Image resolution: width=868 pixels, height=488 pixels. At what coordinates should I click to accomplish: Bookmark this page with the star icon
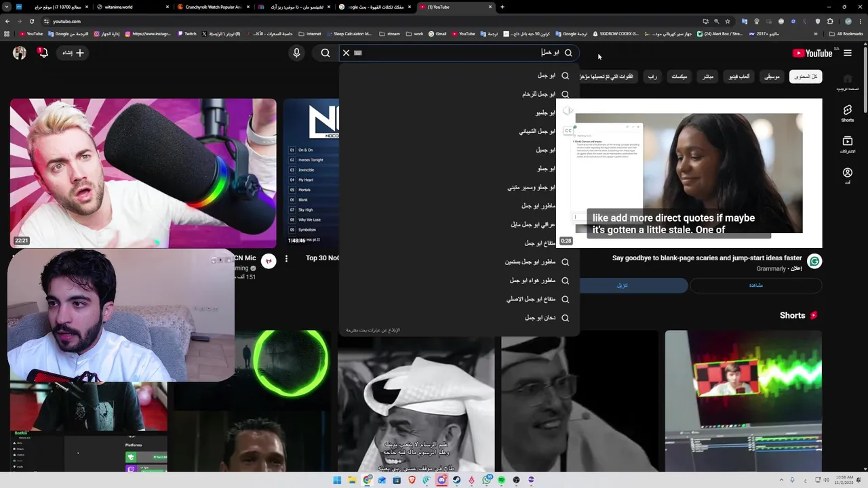coord(728,21)
